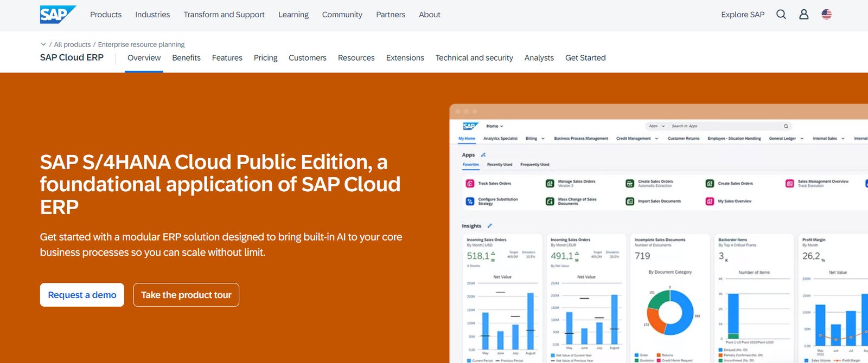
Task: Open the Partners menu
Action: click(391, 15)
